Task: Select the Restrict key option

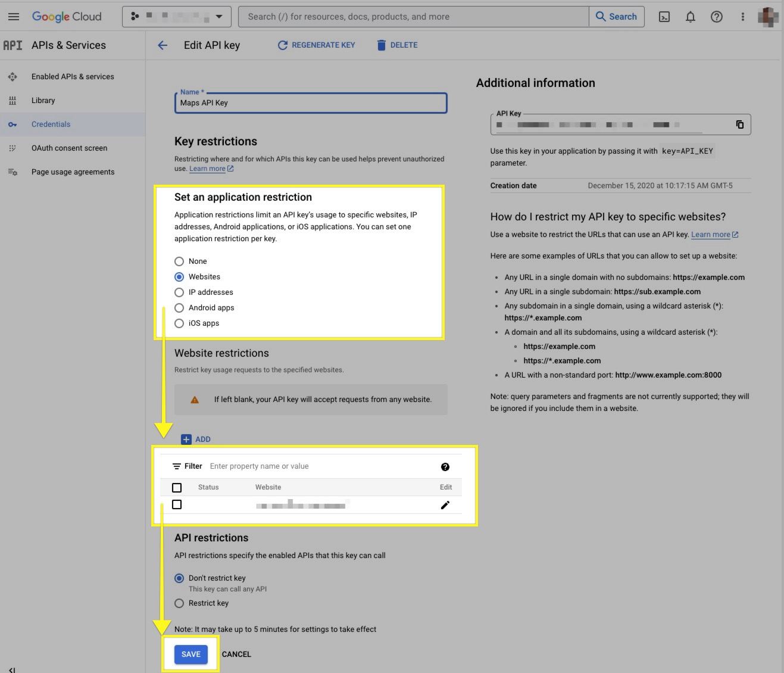Action: (x=179, y=603)
